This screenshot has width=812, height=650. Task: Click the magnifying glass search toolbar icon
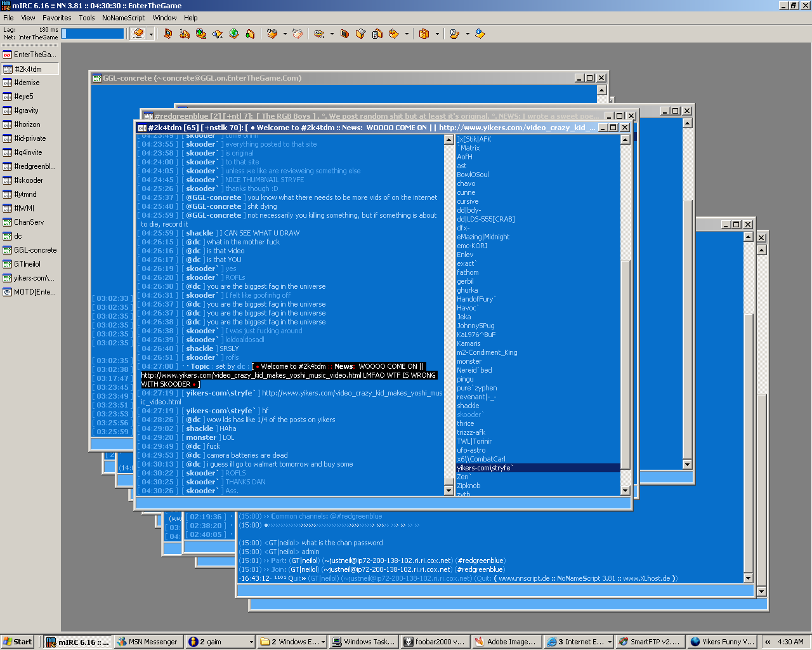tap(218, 34)
